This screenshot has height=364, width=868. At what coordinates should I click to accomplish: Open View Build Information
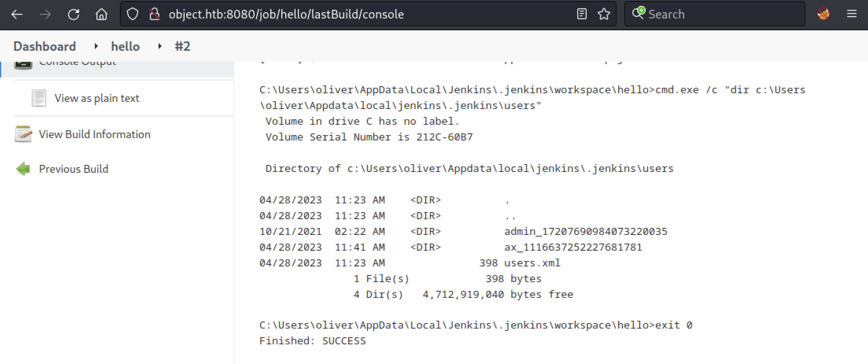point(94,135)
